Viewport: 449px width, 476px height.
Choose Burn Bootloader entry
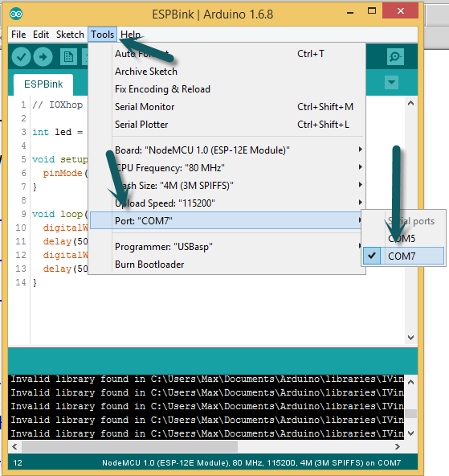(227, 264)
